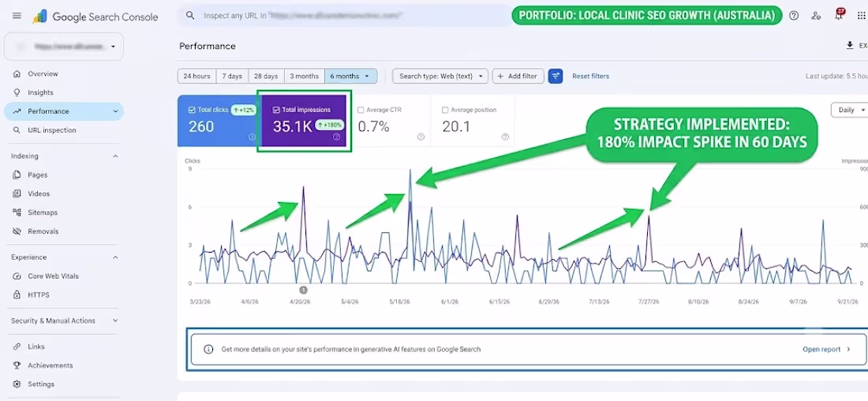
Task: Click the Add filter button
Action: pyautogui.click(x=518, y=76)
